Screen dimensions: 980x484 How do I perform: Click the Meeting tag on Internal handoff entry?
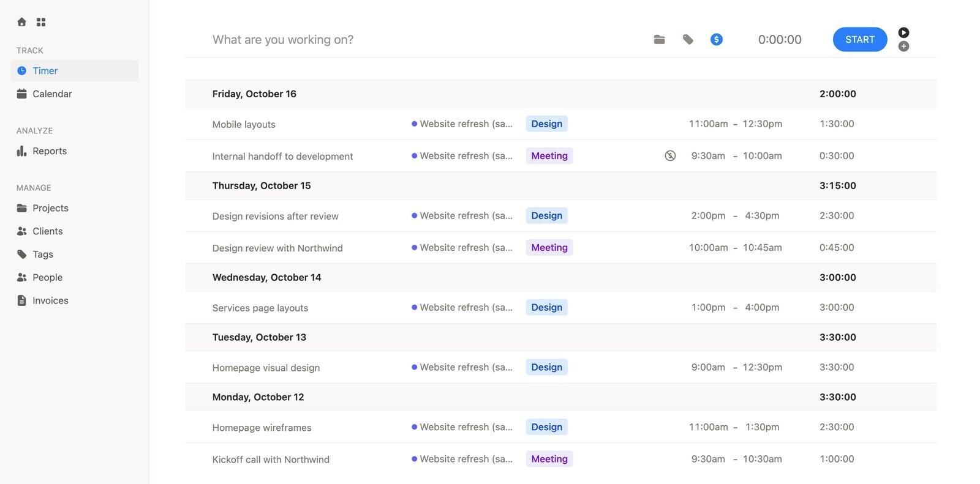tap(549, 155)
